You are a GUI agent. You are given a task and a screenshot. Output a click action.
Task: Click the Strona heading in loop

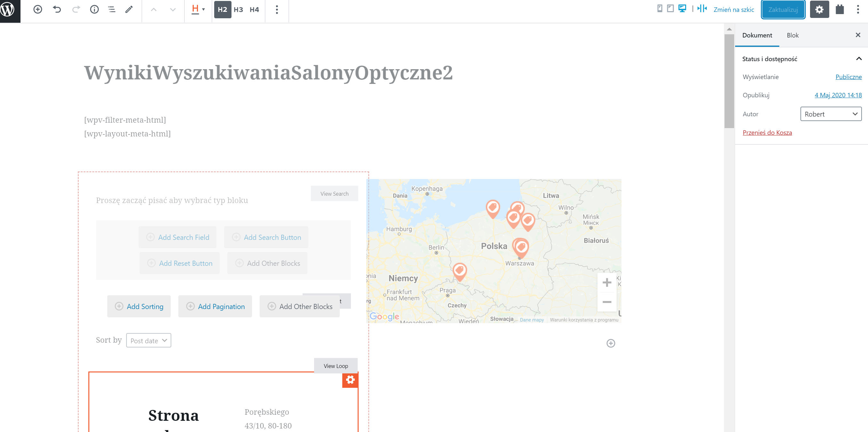(x=174, y=415)
